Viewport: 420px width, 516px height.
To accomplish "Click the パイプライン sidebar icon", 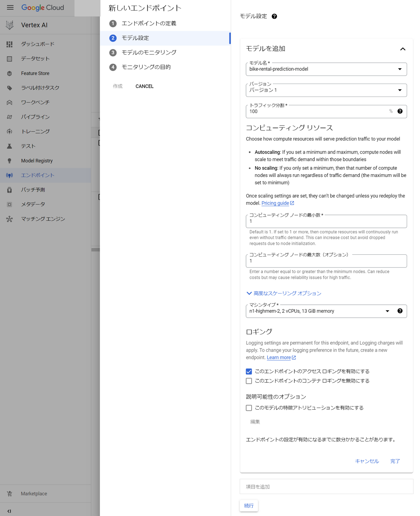I will tap(9, 117).
